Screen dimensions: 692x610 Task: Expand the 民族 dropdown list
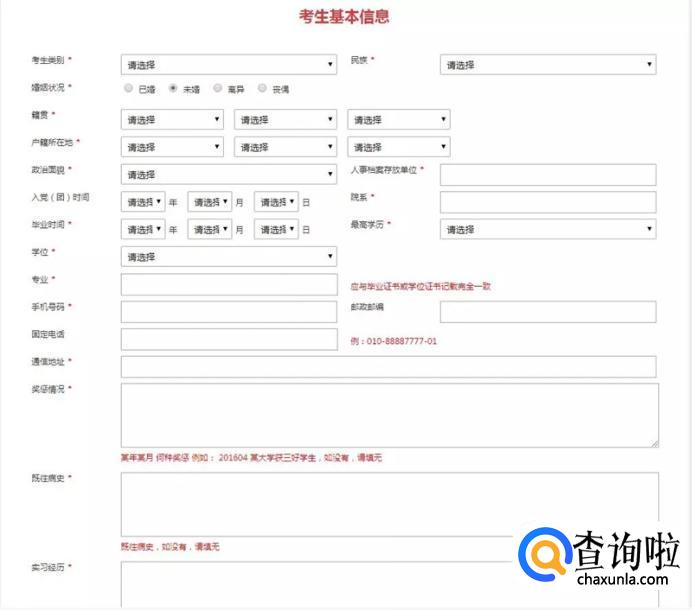pyautogui.click(x=547, y=65)
